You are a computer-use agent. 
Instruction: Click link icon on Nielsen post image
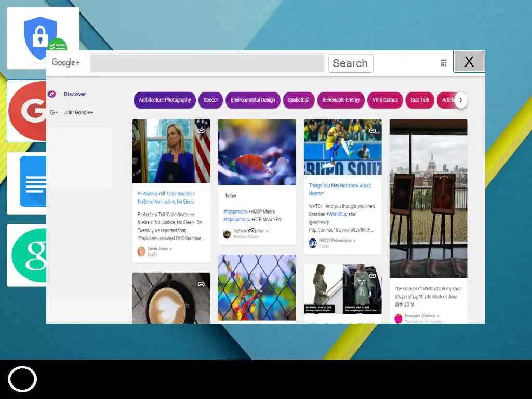click(201, 130)
